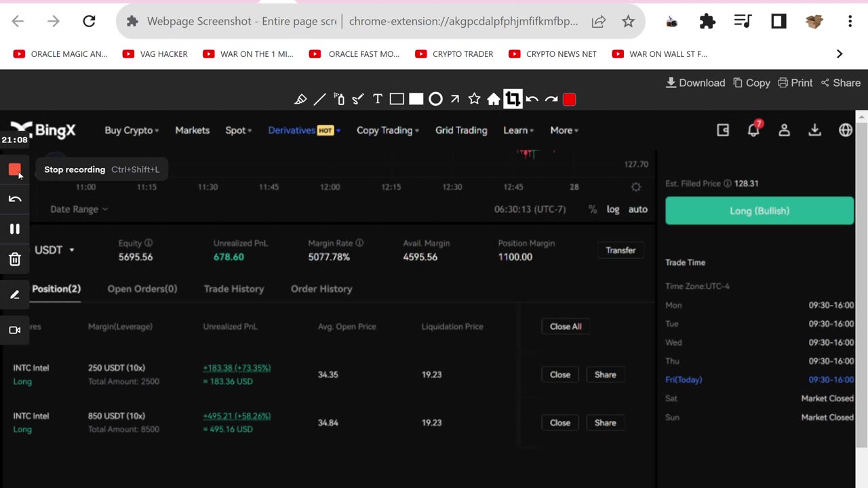
Task: Click the +495.21 (+58.26%) PnL link
Action: point(237,416)
